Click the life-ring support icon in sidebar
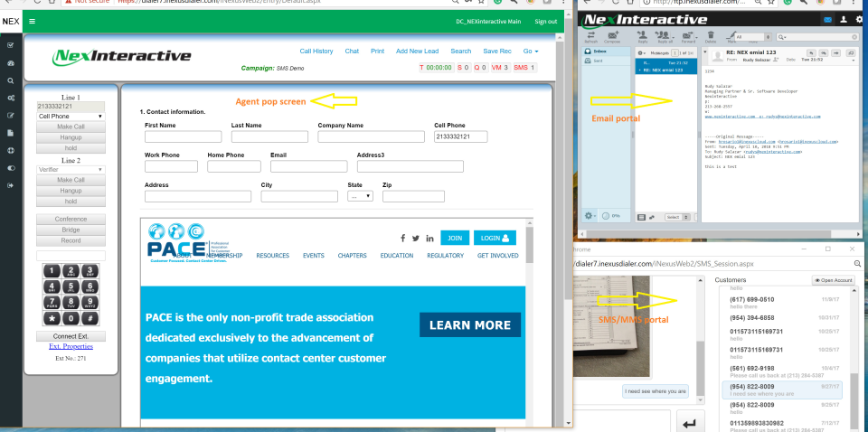Viewport: 868px width, 432px height. 11,150
